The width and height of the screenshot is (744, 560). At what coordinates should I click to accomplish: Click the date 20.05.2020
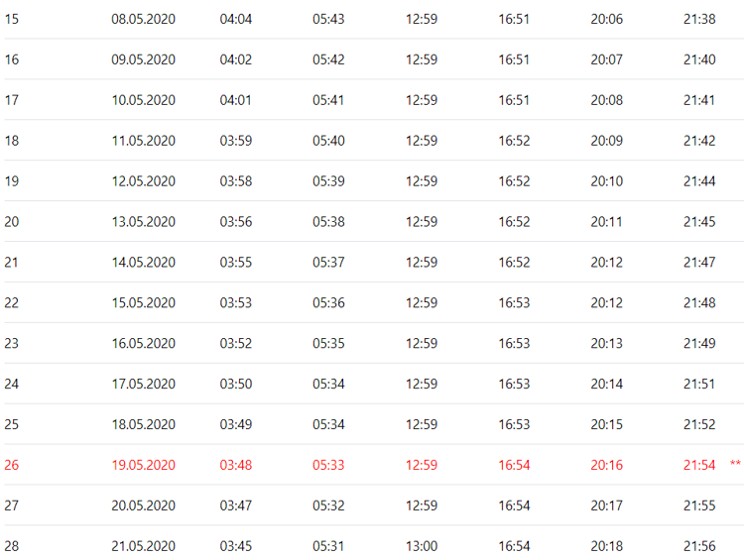[x=143, y=505]
